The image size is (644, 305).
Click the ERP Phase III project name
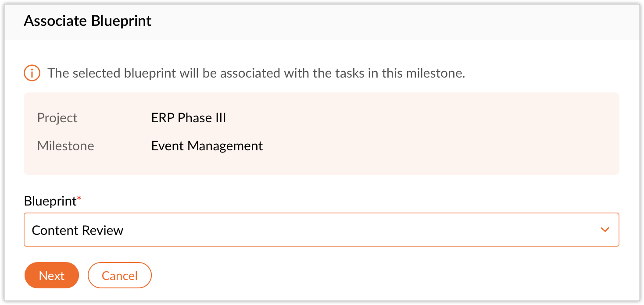tap(189, 118)
